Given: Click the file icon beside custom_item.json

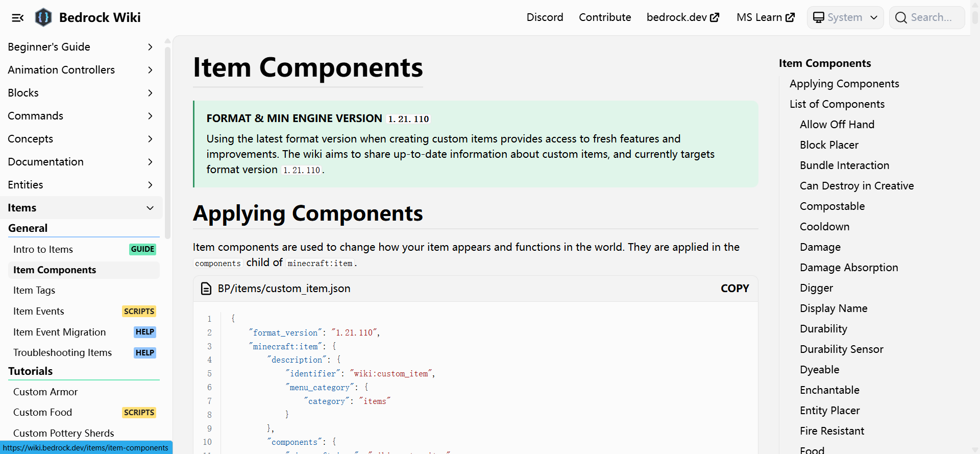Looking at the screenshot, I should tap(206, 289).
